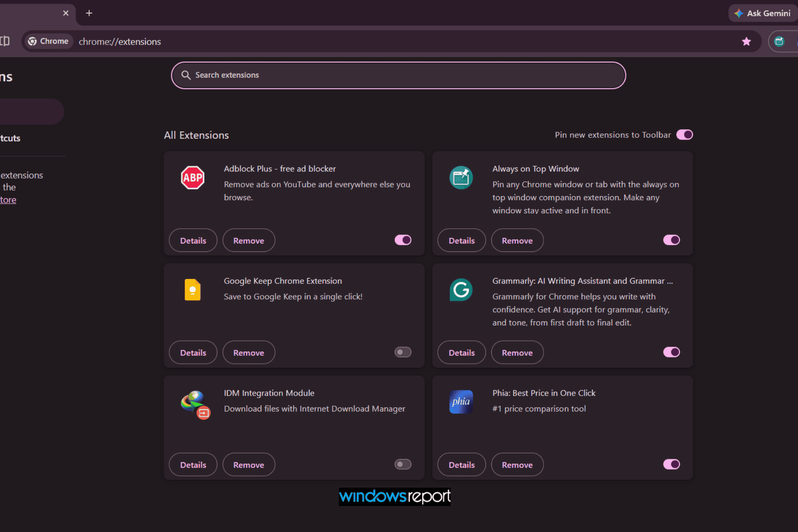
Task: Close the current browser tab
Action: coord(65,13)
